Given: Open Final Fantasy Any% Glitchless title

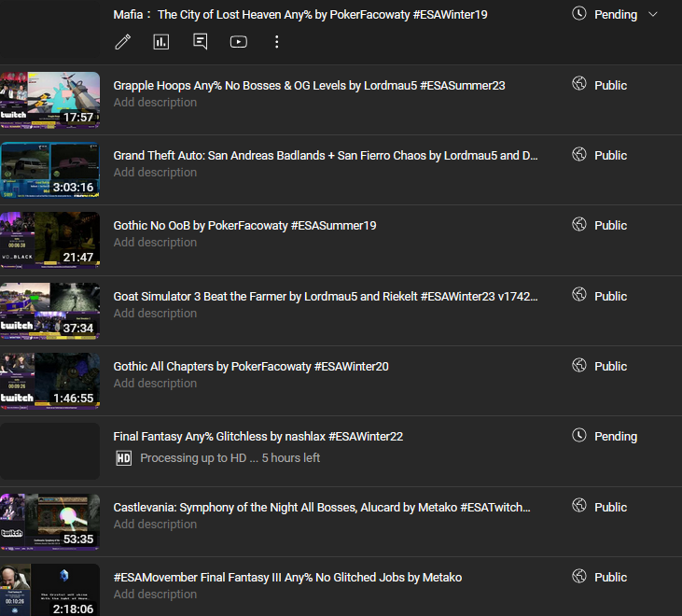Looking at the screenshot, I should coord(258,437).
